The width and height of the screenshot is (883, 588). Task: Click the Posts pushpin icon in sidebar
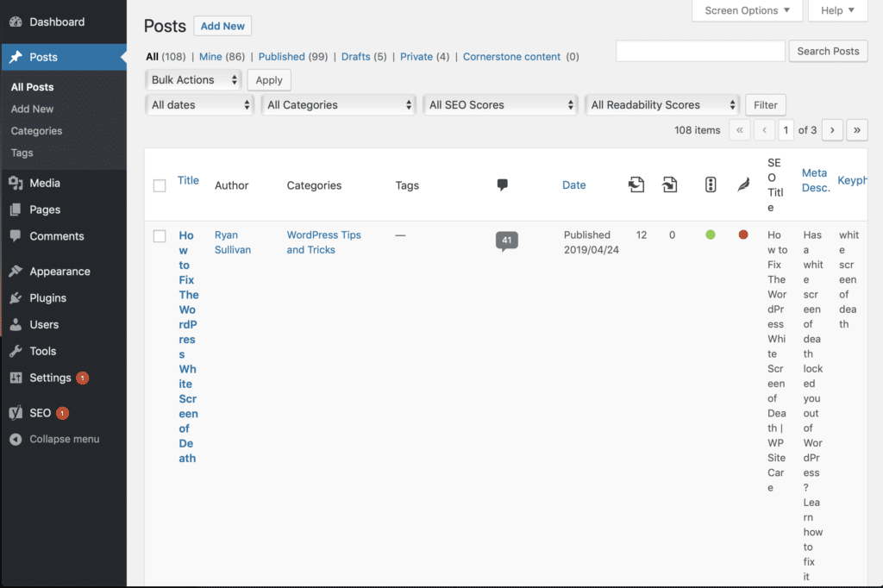point(16,57)
